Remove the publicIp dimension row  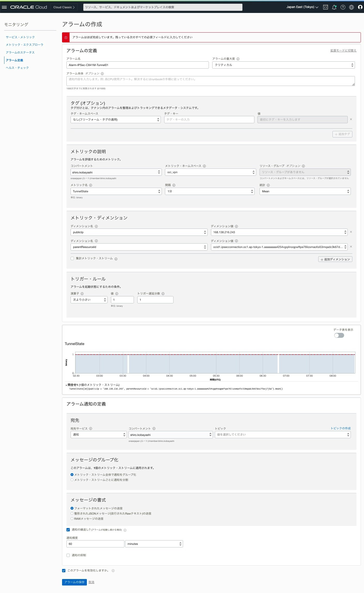(351, 232)
